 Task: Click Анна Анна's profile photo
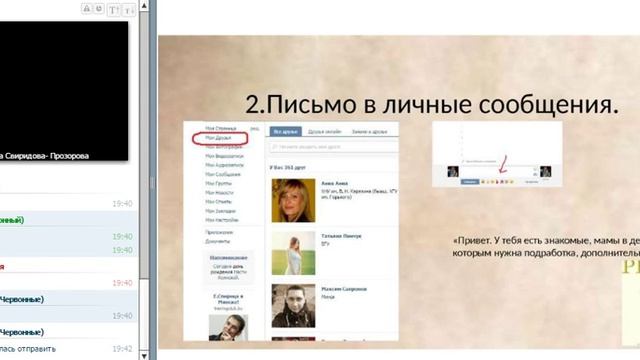(x=293, y=200)
